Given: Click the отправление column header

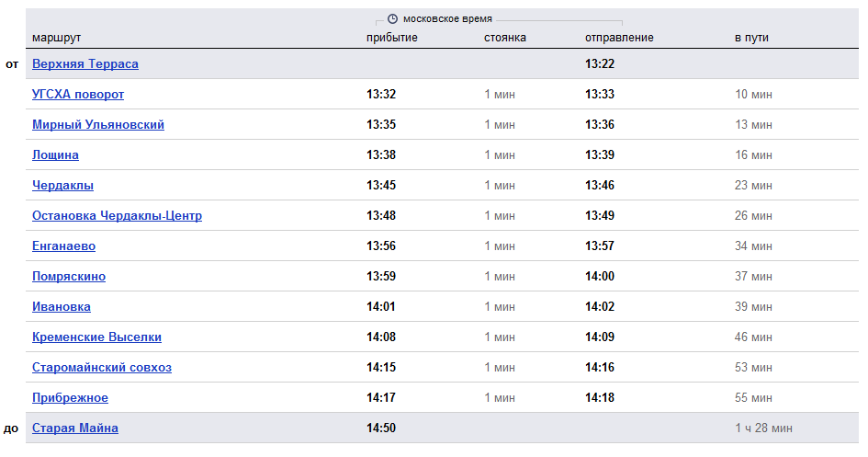Looking at the screenshot, I should pyautogui.click(x=619, y=38).
